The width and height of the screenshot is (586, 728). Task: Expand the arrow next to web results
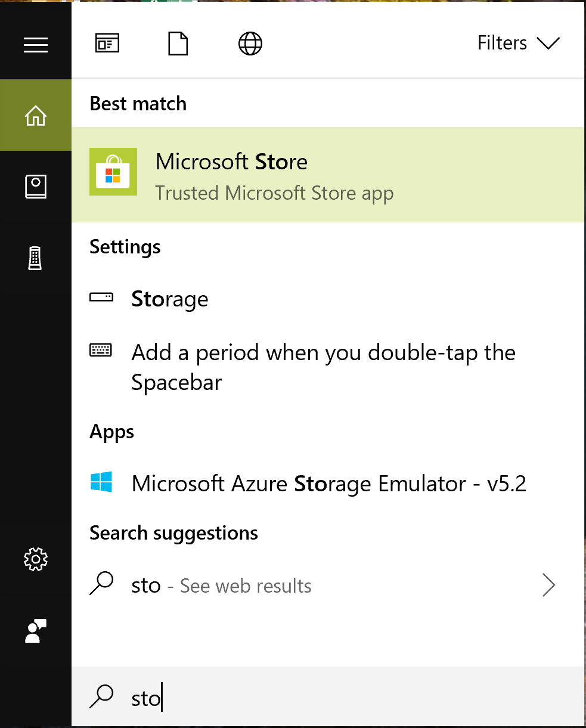[549, 586]
